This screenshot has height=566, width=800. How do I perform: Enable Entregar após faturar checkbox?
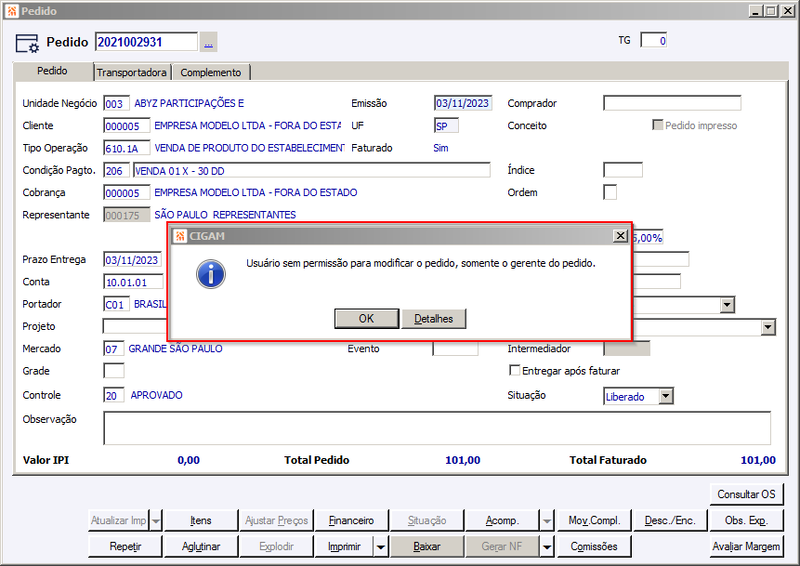(x=515, y=370)
